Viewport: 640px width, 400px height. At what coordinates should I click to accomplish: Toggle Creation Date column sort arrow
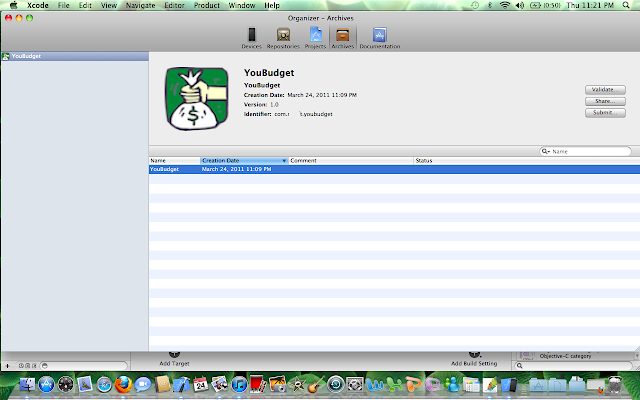284,161
